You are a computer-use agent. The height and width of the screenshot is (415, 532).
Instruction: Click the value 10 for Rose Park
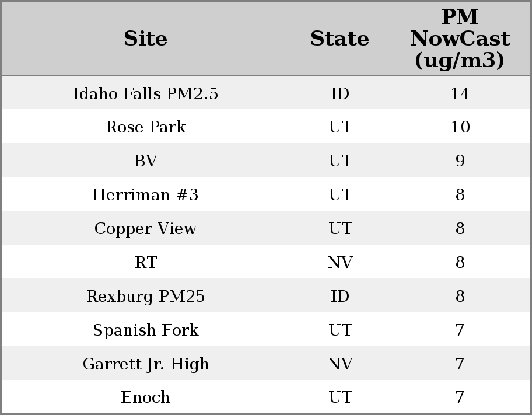pos(460,127)
